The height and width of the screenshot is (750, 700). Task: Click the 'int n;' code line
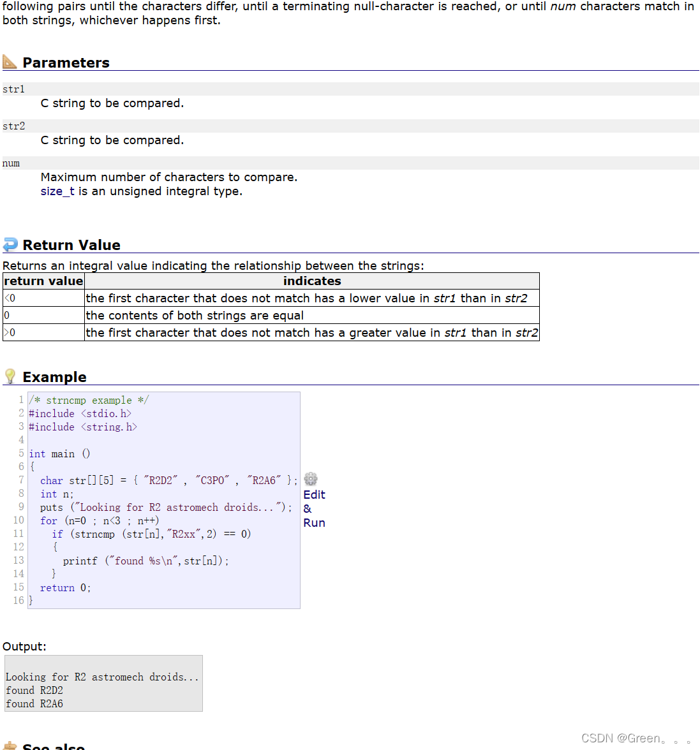(x=57, y=494)
